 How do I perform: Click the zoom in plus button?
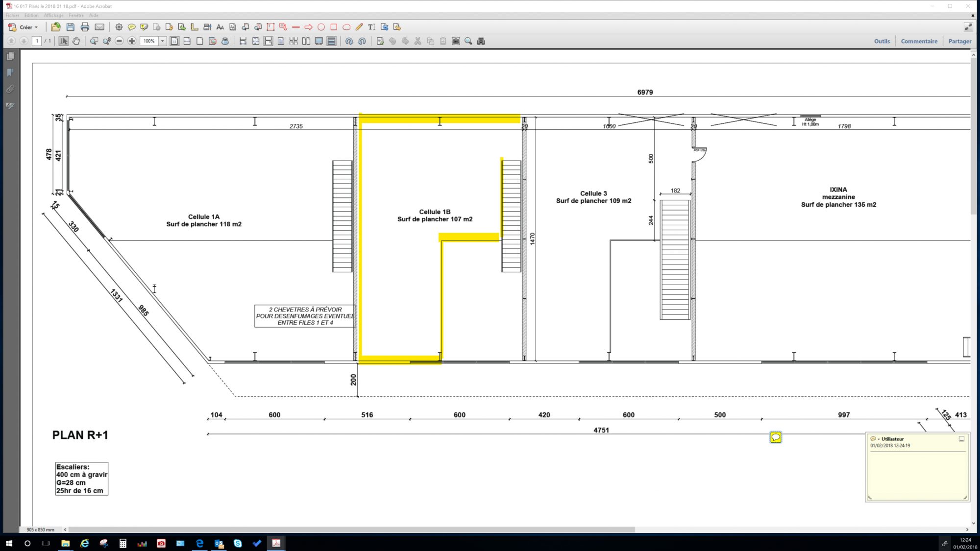(132, 41)
